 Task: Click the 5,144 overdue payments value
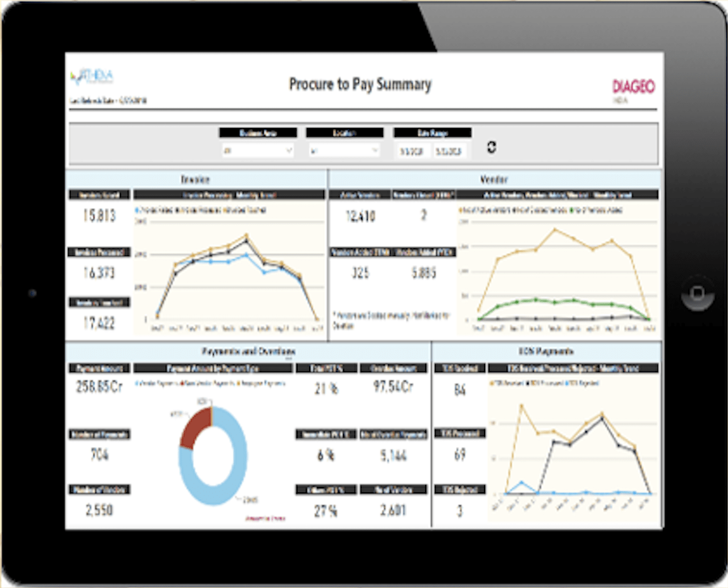pyautogui.click(x=393, y=455)
